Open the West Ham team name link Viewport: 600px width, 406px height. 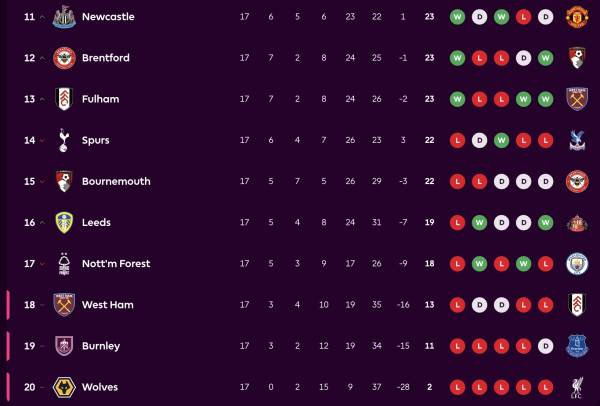[107, 305]
